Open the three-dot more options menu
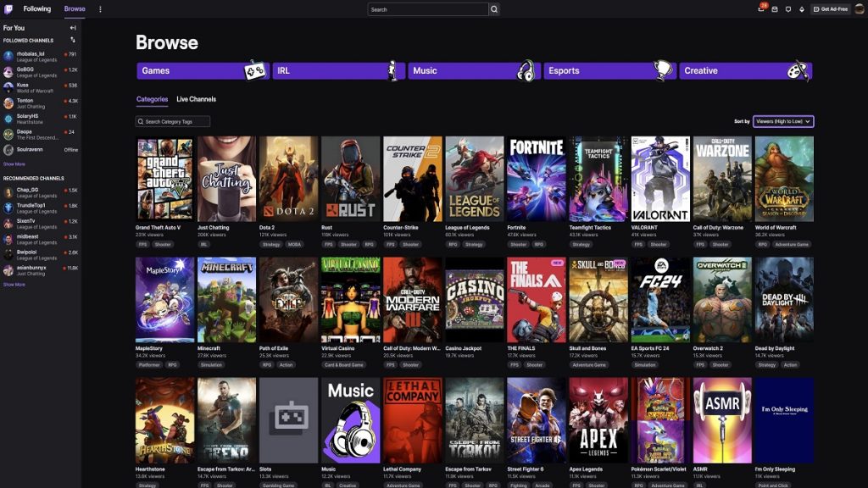 (99, 8)
